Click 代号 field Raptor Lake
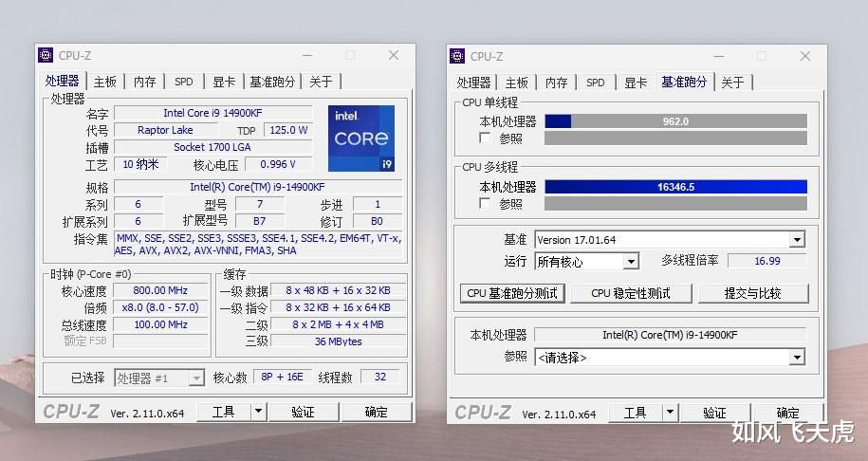Image resolution: width=868 pixels, height=461 pixels. point(165,130)
